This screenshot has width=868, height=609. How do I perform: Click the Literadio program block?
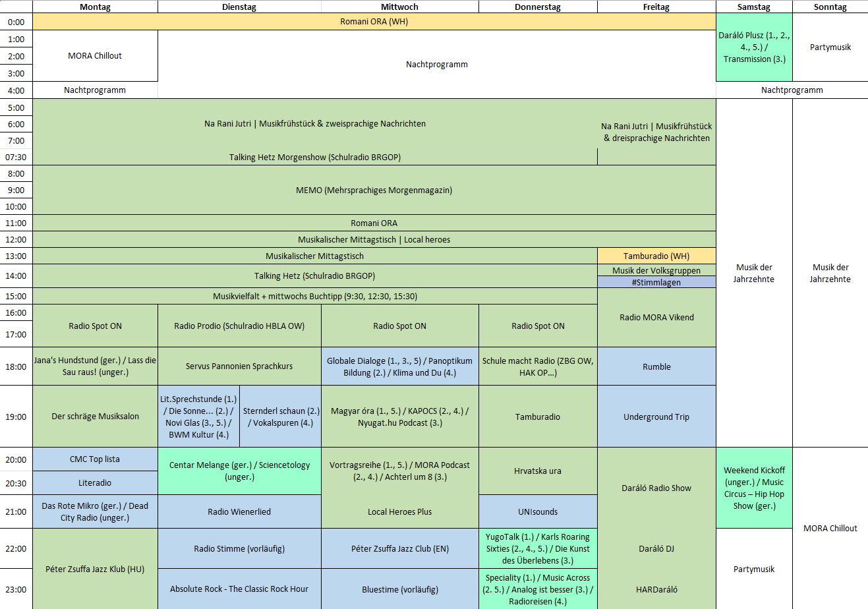pos(95,483)
